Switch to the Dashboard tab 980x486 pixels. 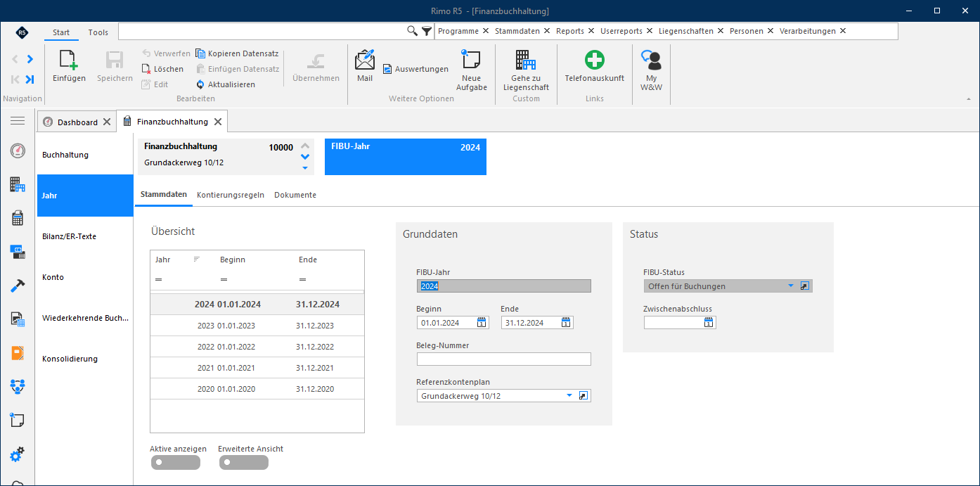77,122
